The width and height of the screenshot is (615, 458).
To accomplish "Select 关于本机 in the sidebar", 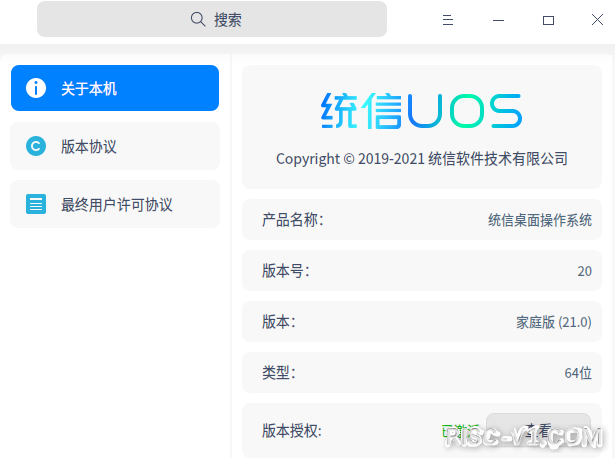I will tap(115, 88).
